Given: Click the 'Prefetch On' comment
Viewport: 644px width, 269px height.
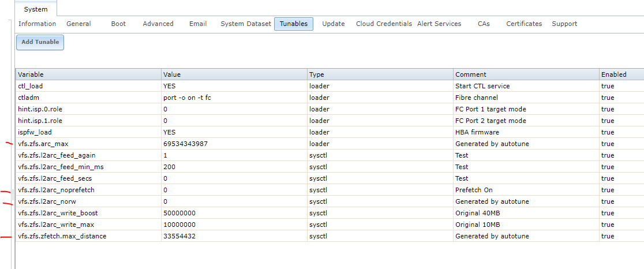Looking at the screenshot, I should (474, 190).
